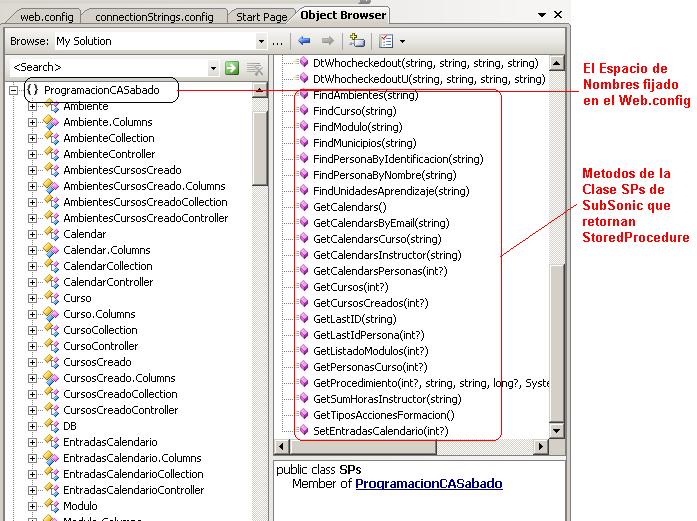Screen dimensions: 697x521
Task: Expand the Modulo node
Action: point(32,506)
